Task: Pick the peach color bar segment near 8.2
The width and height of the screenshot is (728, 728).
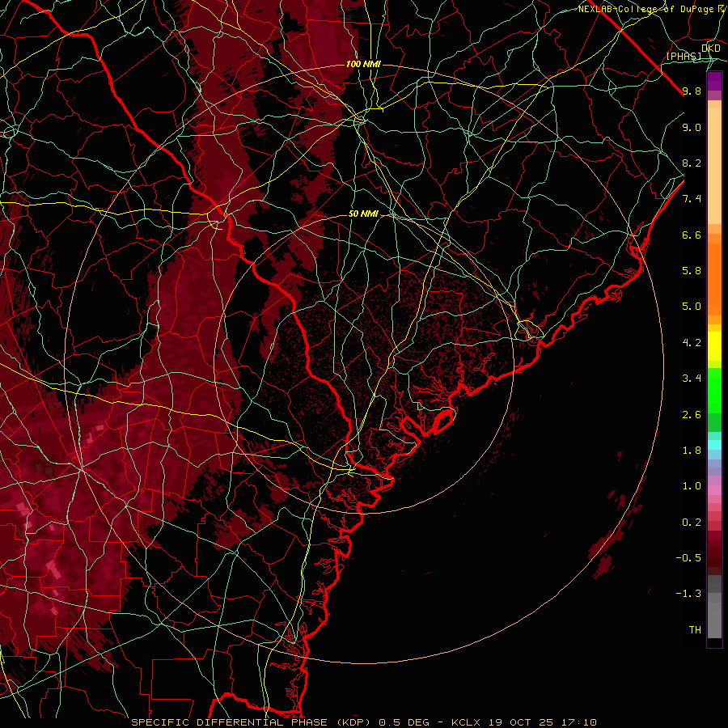Action: click(714, 166)
